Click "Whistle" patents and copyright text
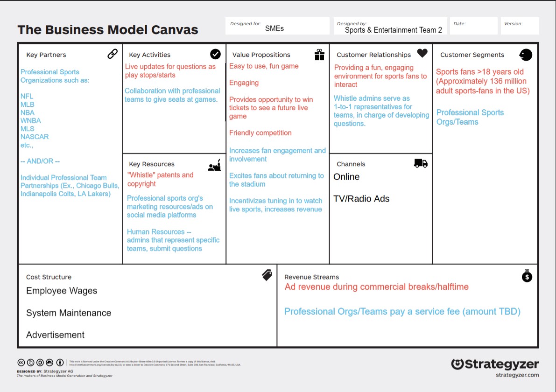Image resolution: width=556 pixels, height=392 pixels. tap(160, 179)
